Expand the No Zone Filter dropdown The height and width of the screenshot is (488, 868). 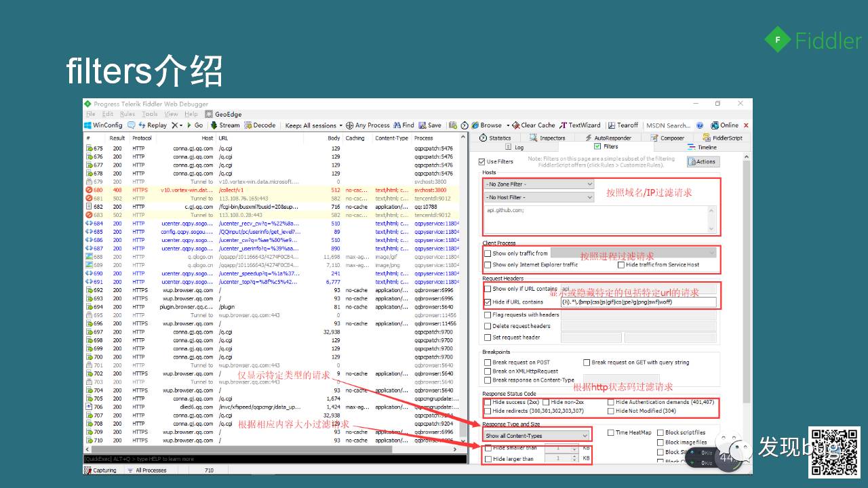pos(539,184)
